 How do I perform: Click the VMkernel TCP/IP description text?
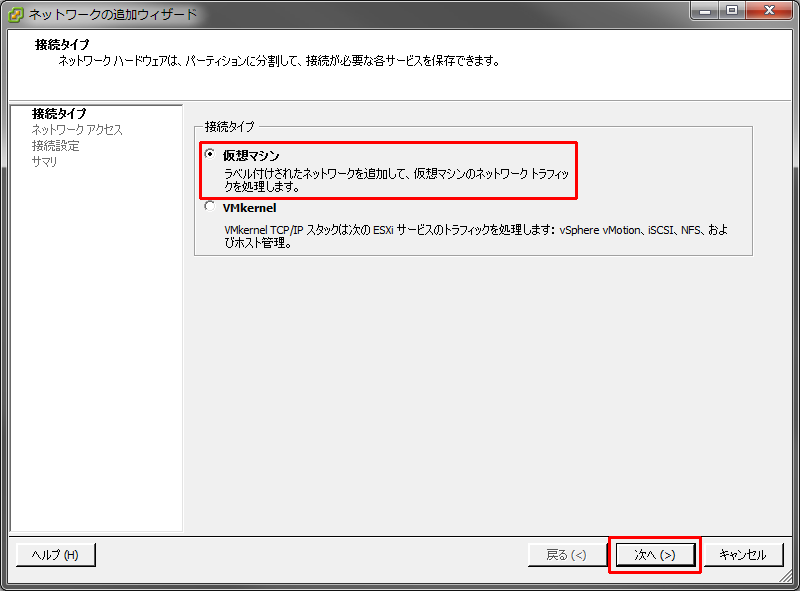coord(476,236)
